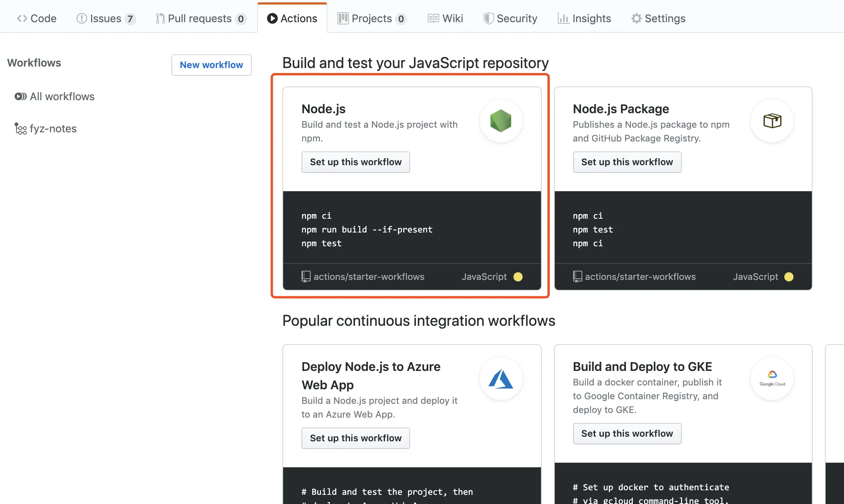Click the Node.js Package box icon

click(x=772, y=121)
